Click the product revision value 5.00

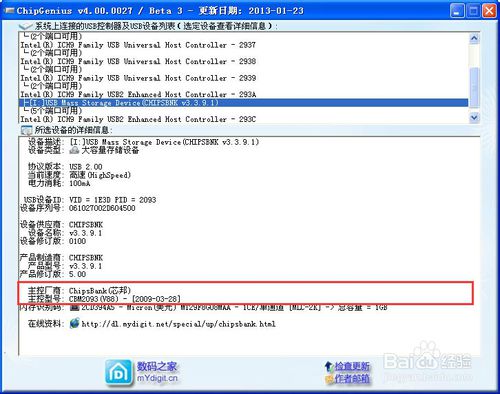pyautogui.click(x=77, y=274)
